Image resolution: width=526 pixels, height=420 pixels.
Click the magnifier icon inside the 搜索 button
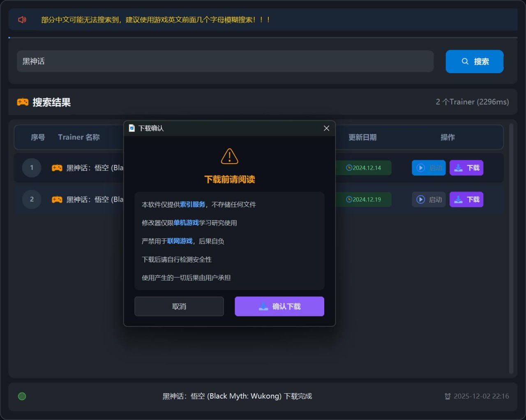click(465, 61)
